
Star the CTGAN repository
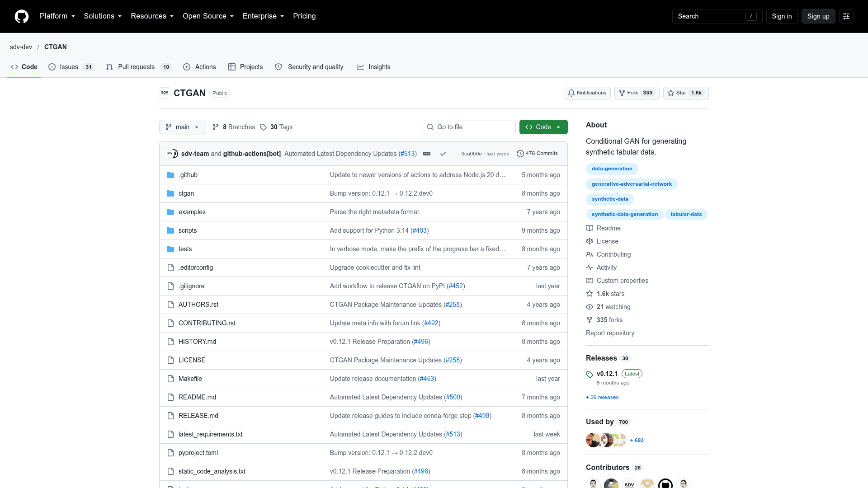click(686, 93)
